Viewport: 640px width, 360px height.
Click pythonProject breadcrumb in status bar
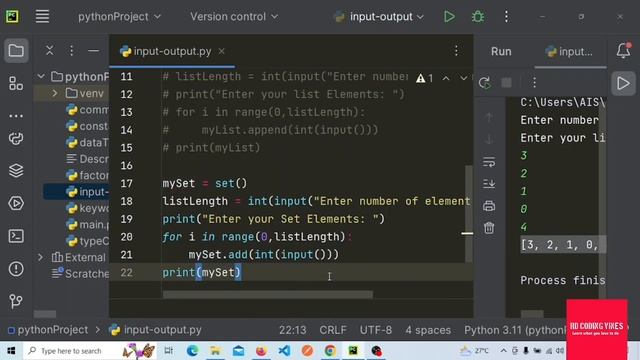click(x=48, y=330)
